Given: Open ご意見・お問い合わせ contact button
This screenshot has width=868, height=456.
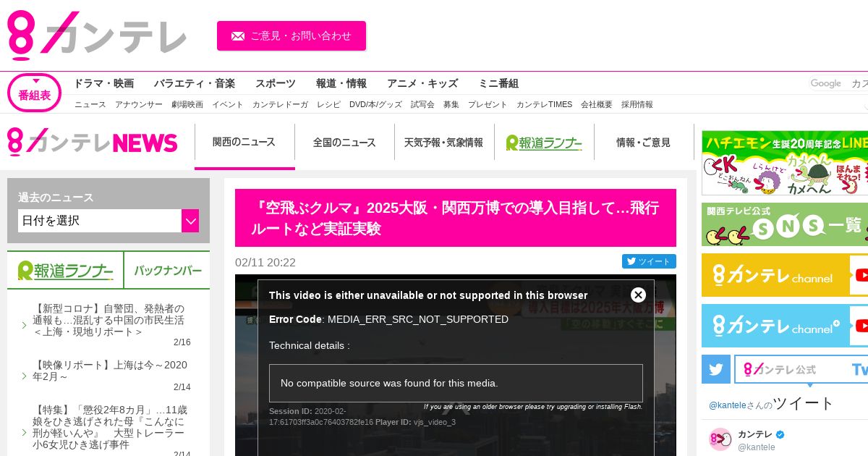Looking at the screenshot, I should point(292,35).
